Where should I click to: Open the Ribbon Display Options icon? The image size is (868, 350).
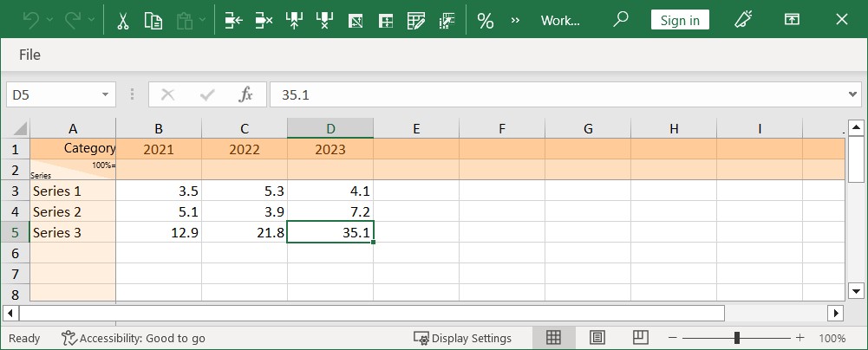(793, 19)
